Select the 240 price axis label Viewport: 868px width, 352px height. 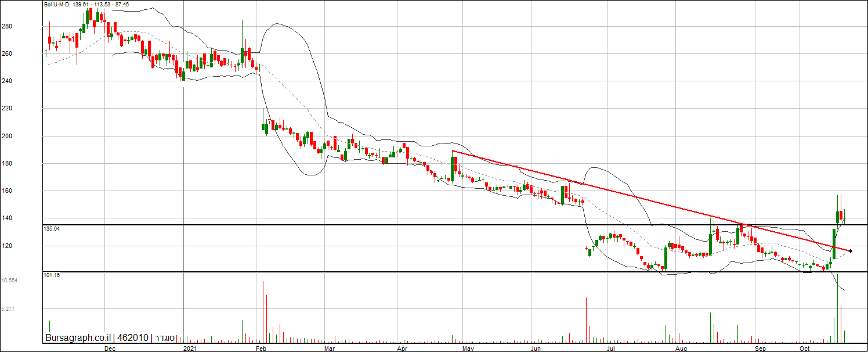[x=7, y=81]
